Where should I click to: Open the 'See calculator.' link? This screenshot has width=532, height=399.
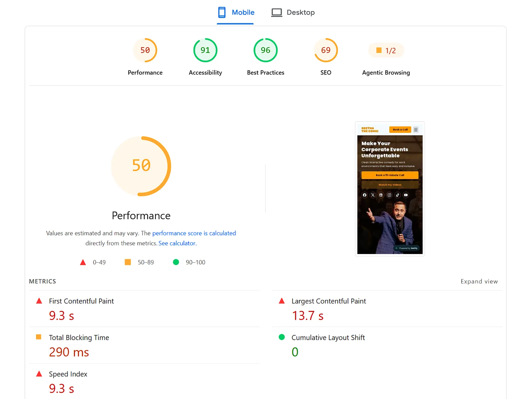(178, 243)
